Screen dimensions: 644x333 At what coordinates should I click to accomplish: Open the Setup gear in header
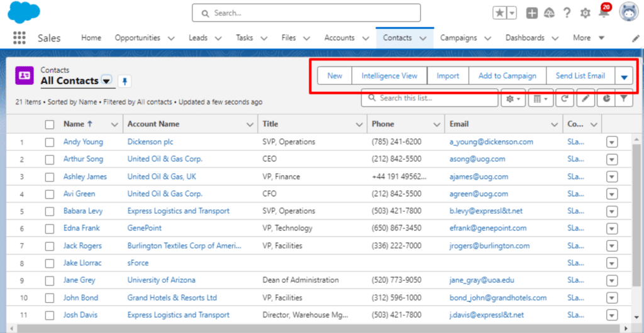pyautogui.click(x=585, y=13)
